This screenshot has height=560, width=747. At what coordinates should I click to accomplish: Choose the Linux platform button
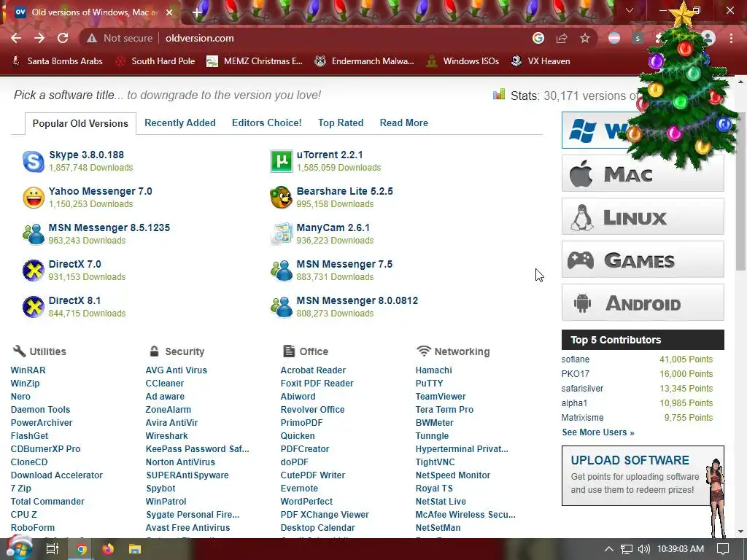click(x=643, y=217)
